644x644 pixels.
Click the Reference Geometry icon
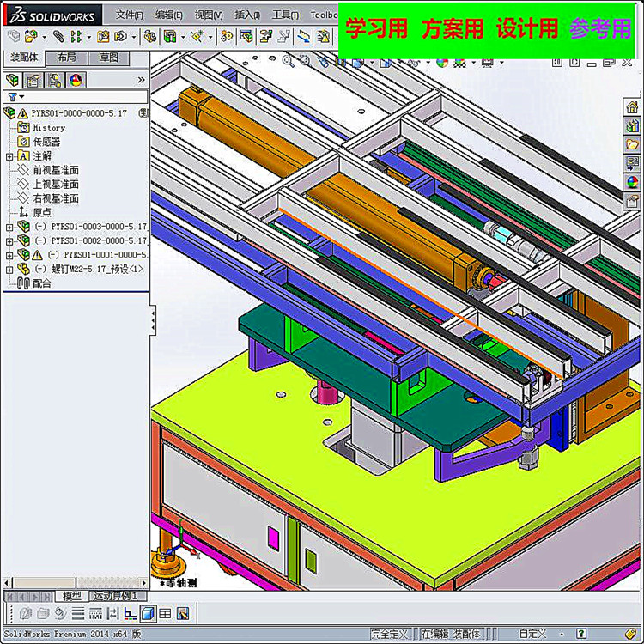point(197,37)
